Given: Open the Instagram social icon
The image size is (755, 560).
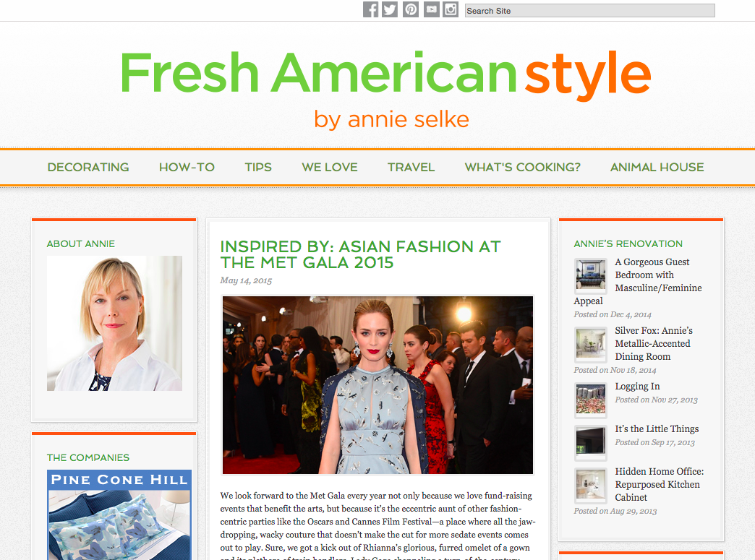Looking at the screenshot, I should (451, 9).
